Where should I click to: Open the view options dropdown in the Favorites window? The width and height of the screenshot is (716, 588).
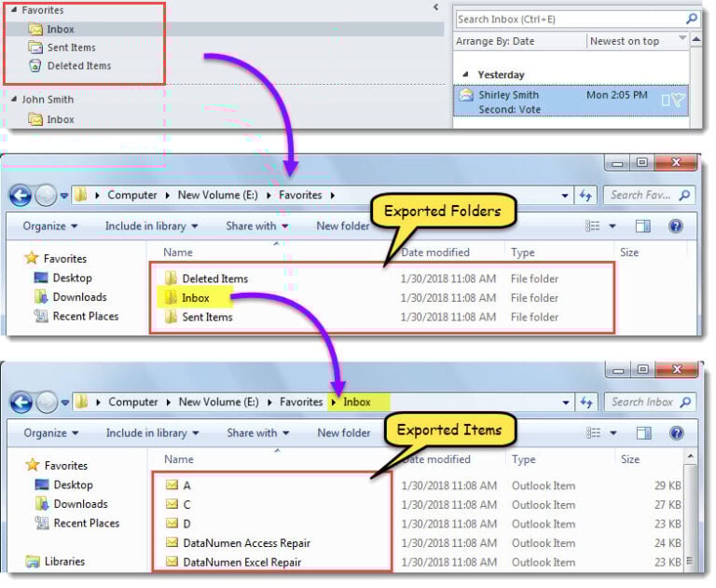(x=613, y=226)
